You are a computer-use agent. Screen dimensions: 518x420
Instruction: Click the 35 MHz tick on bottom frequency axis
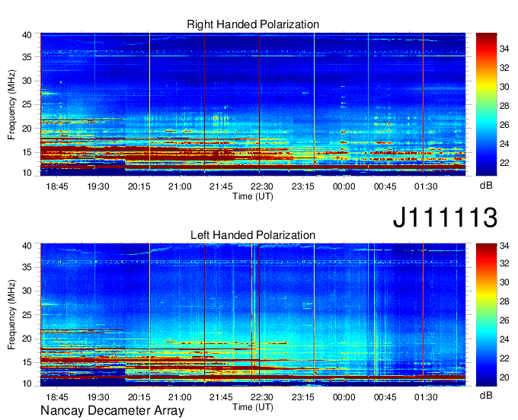[27, 267]
